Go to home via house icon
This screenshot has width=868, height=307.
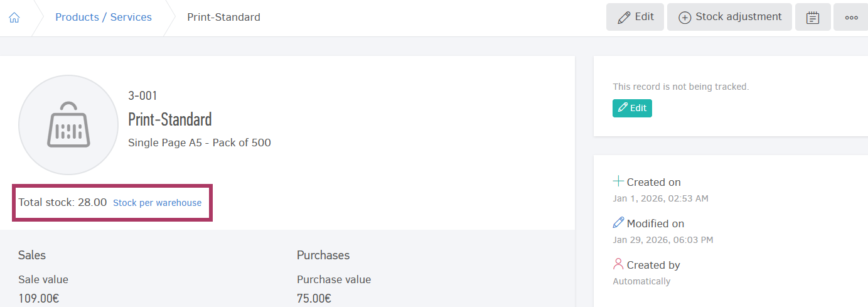14,18
